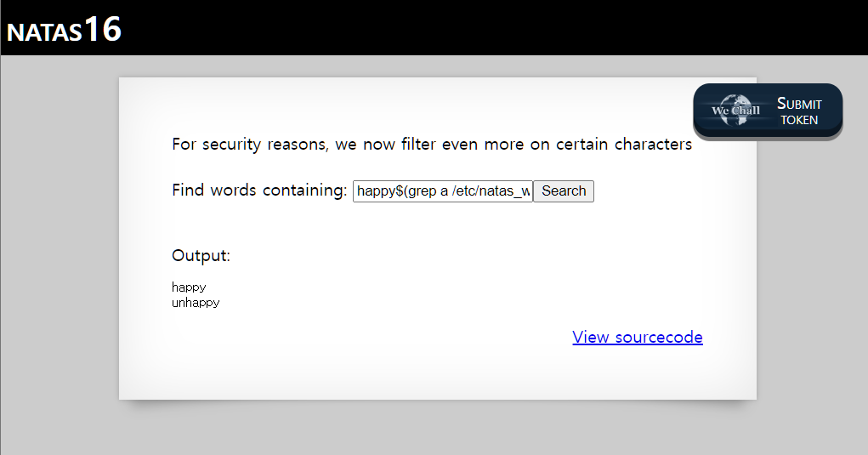
Task: Click the output word "happy"
Action: pos(189,287)
